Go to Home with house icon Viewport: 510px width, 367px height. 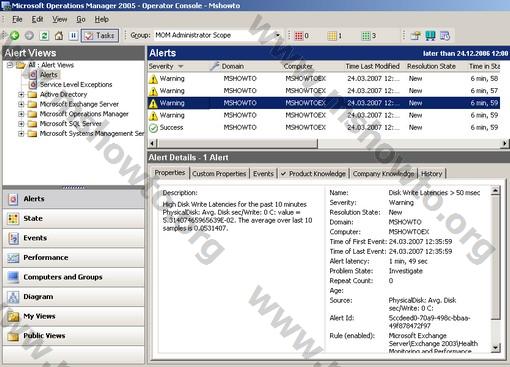coord(59,35)
